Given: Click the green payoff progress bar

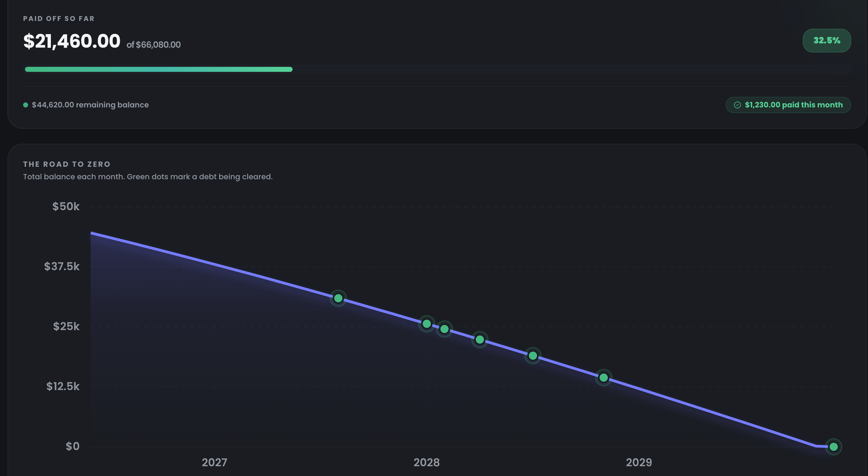Looking at the screenshot, I should pos(159,69).
